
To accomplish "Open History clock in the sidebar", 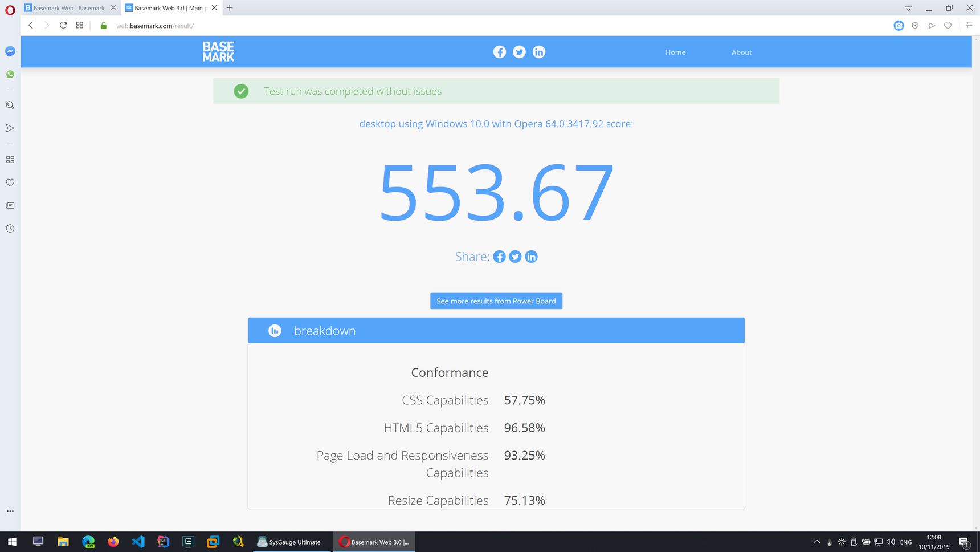I will [x=10, y=229].
